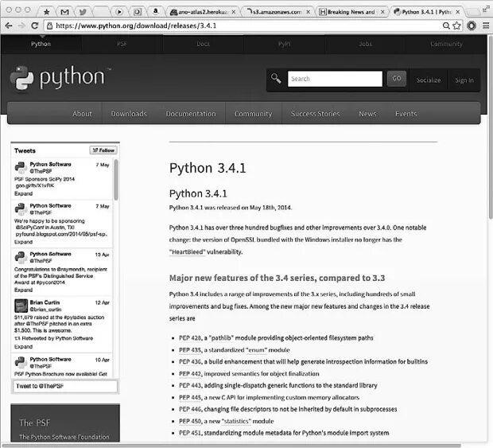
Task: Click the fullscreen arrows icon
Action: (486, 10)
